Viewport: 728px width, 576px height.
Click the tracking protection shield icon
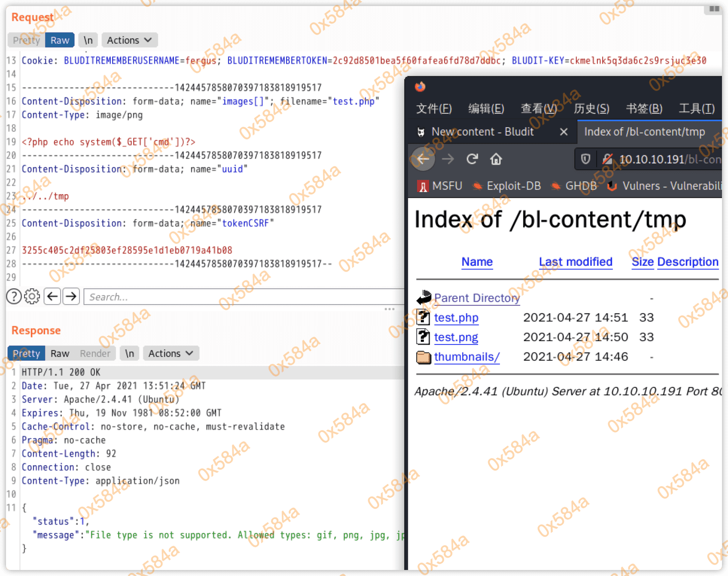(x=585, y=159)
